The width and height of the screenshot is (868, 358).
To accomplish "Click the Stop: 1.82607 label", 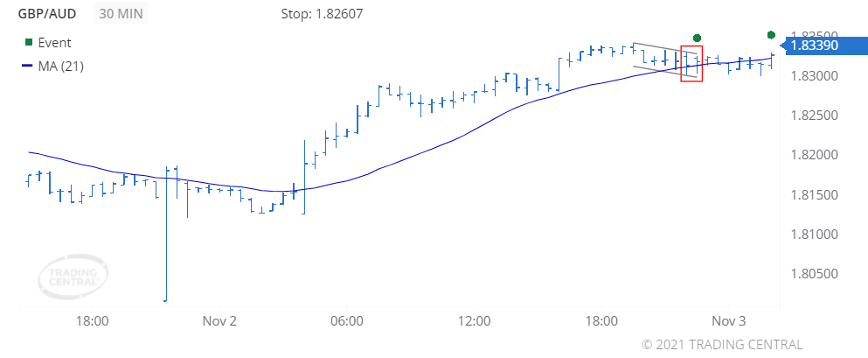I will (x=323, y=13).
